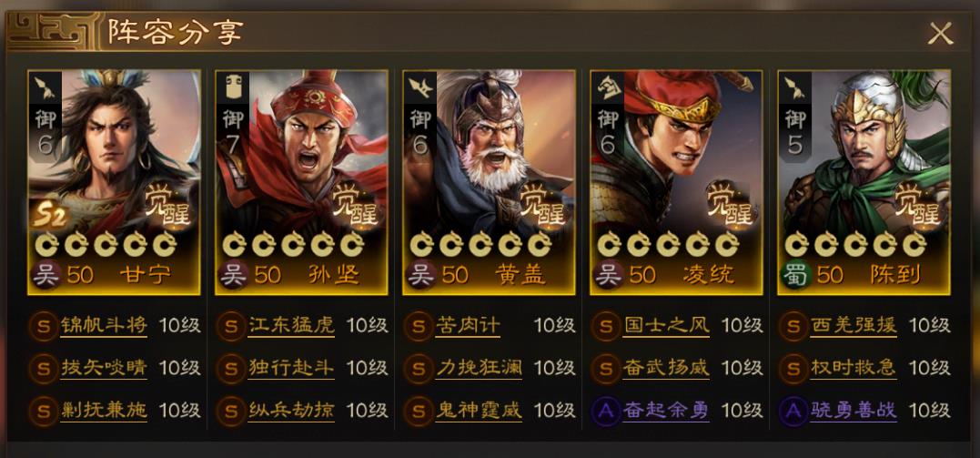Open the 国士之风 skill details
This screenshot has width=980, height=458.
(x=666, y=326)
